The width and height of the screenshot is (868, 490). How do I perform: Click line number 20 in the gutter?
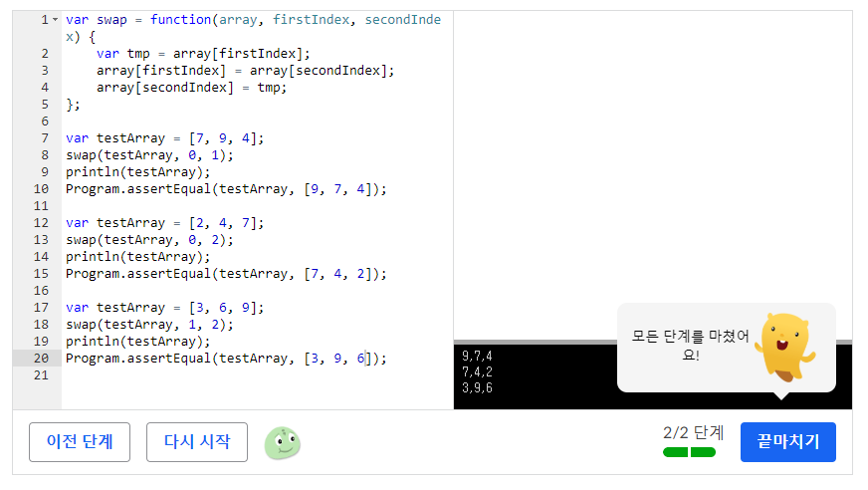(41, 359)
